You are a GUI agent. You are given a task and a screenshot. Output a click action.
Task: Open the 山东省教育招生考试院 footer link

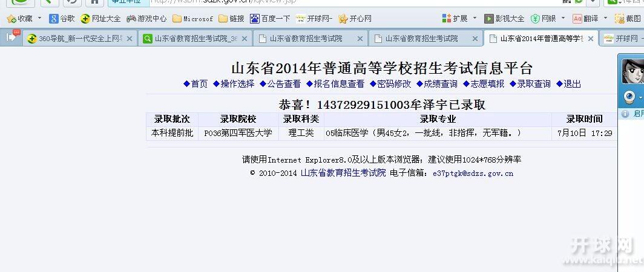(x=343, y=173)
